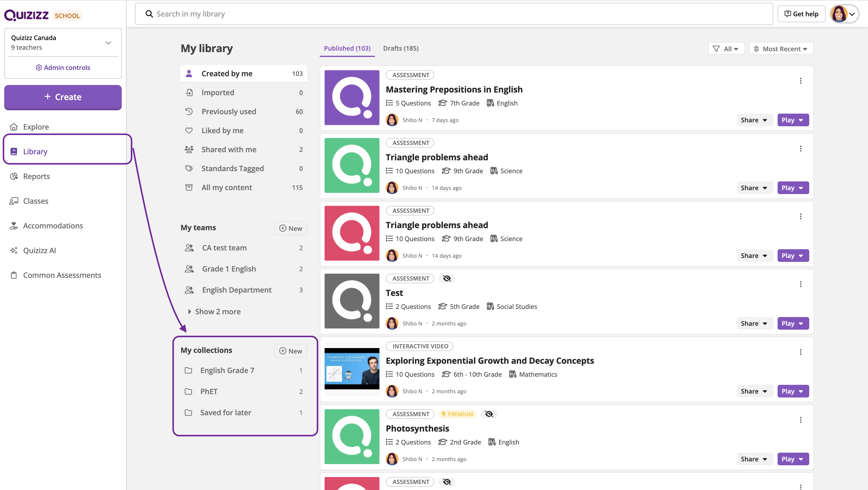The image size is (868, 490).
Task: Click the Admin controls gear icon
Action: point(39,68)
